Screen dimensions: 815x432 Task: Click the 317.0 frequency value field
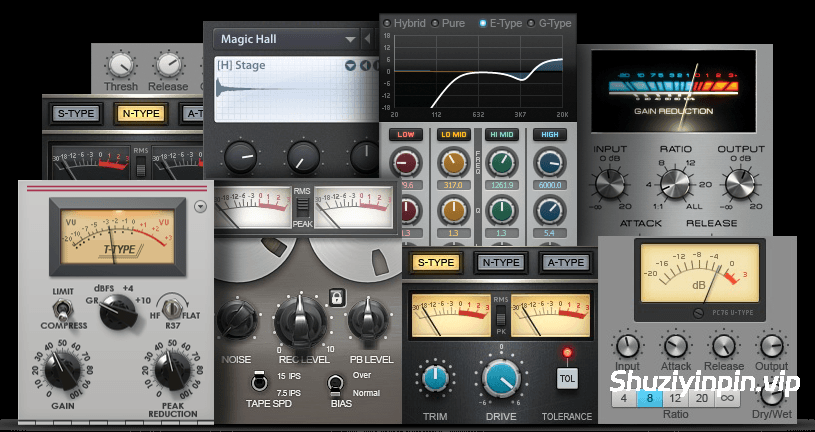click(453, 185)
